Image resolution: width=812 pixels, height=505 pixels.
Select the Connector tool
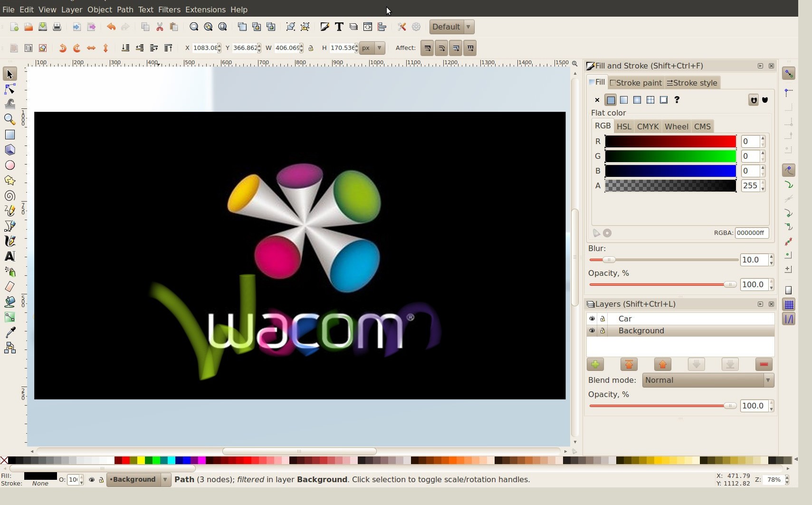tap(10, 348)
